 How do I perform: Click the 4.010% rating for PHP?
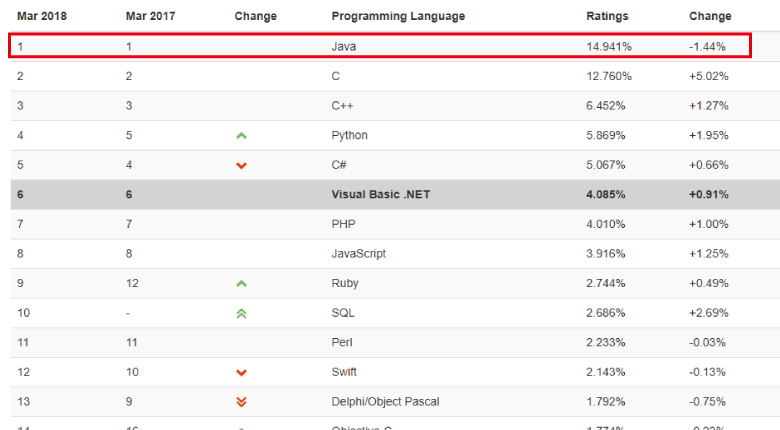click(x=605, y=224)
